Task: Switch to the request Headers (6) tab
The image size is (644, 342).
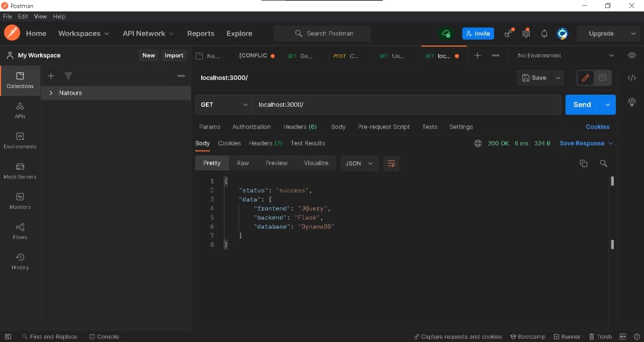Action: (x=300, y=127)
